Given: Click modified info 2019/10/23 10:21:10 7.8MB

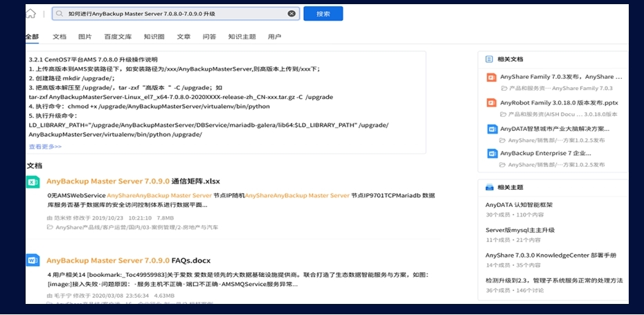Looking at the screenshot, I should 111,217.
